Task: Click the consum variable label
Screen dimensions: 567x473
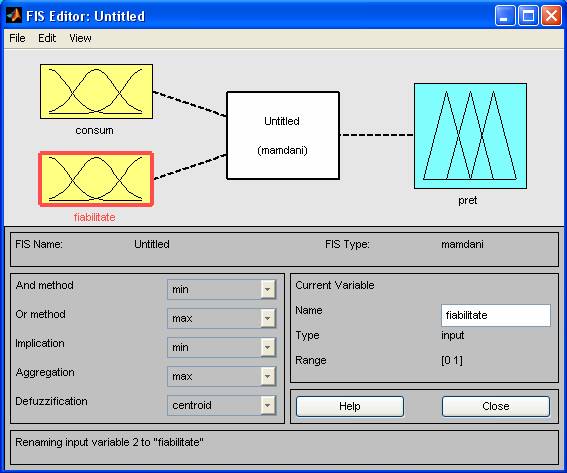Action: click(94, 130)
